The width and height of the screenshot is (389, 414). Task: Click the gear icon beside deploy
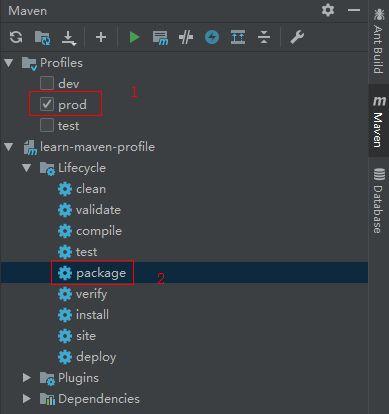tap(65, 357)
